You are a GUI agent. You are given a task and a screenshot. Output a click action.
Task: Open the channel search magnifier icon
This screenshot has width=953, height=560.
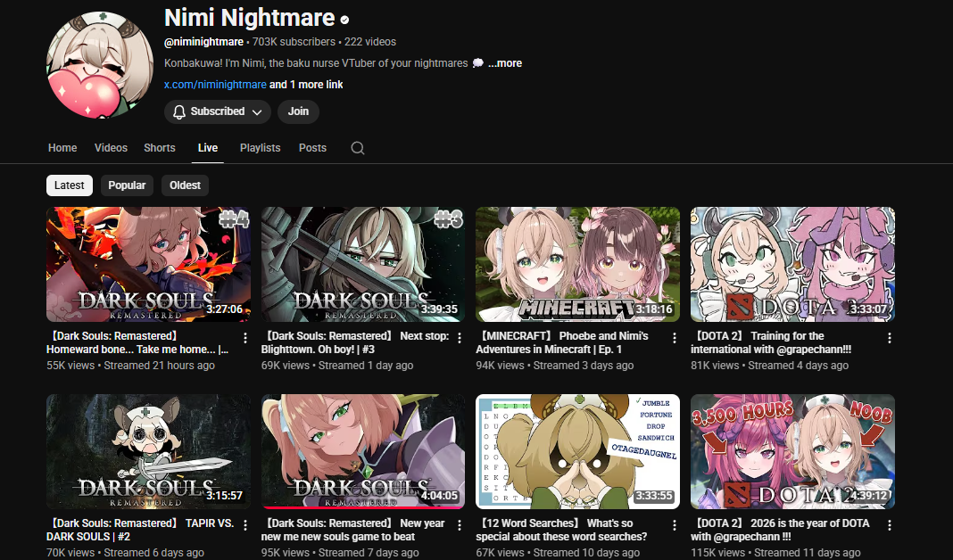pos(357,148)
